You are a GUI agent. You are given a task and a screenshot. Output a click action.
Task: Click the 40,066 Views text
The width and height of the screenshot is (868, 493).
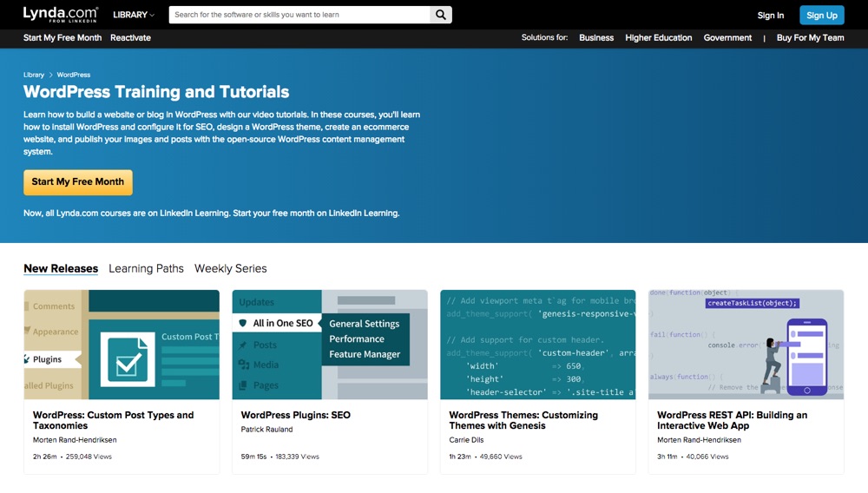point(707,457)
